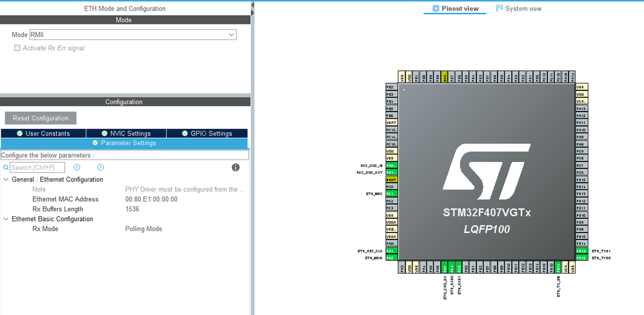Switch to the User Constants tab
This screenshot has width=644, height=315.
click(x=43, y=133)
